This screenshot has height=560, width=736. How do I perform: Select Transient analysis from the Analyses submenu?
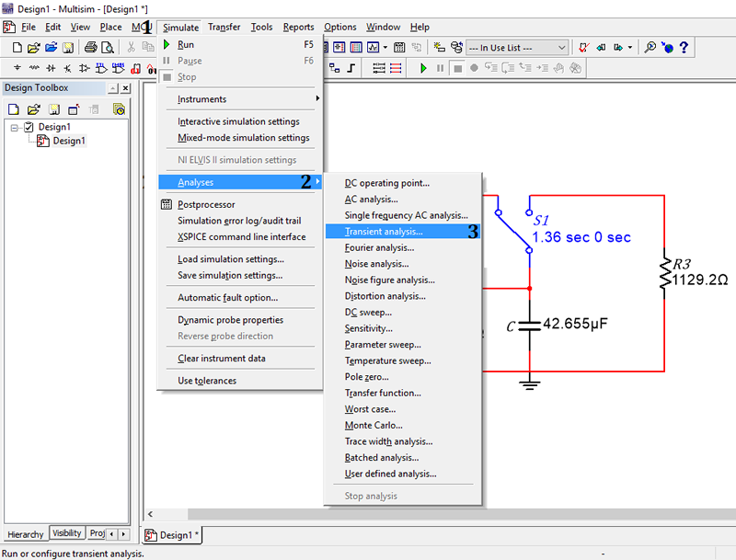[x=403, y=231]
